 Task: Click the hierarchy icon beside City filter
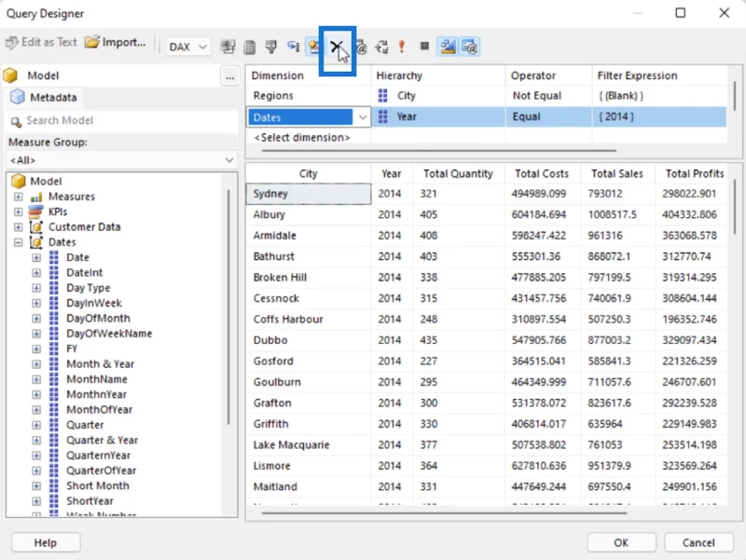tap(382, 96)
